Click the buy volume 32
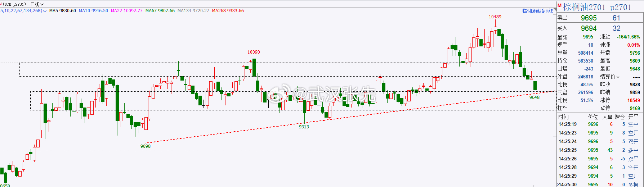This screenshot has height=187, width=644. [x=616, y=28]
